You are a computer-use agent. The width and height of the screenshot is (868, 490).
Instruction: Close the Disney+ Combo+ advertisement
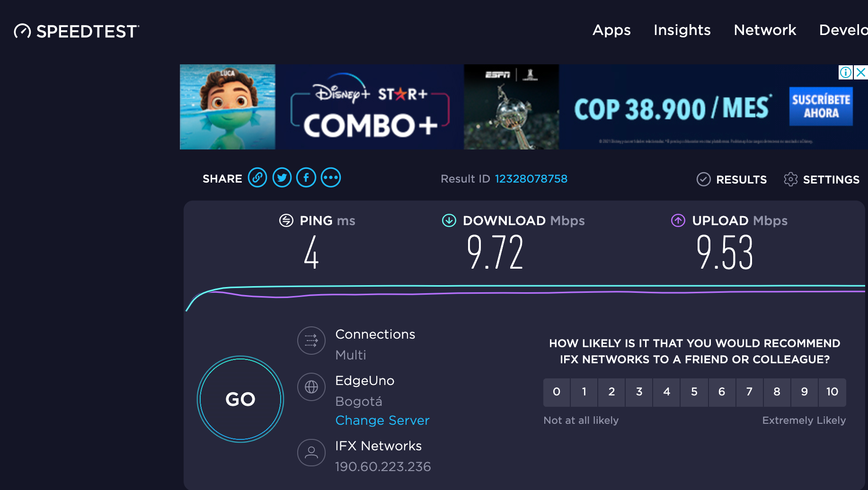(x=860, y=72)
